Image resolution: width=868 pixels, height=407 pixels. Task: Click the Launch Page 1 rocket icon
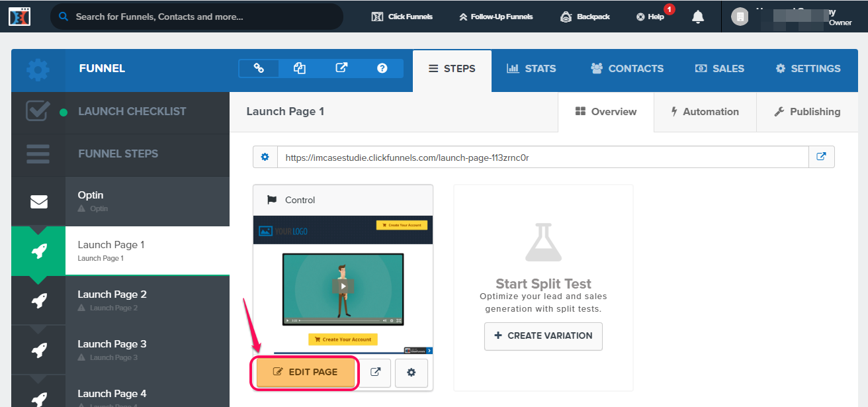click(39, 251)
